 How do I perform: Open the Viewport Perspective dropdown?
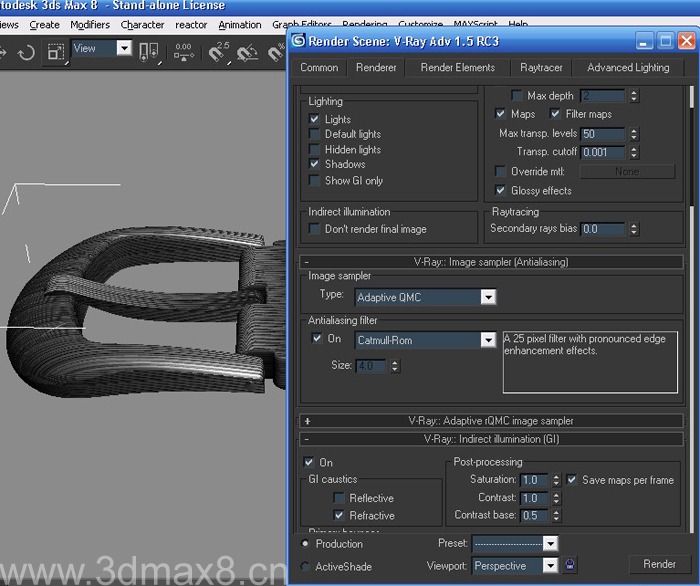pos(550,565)
